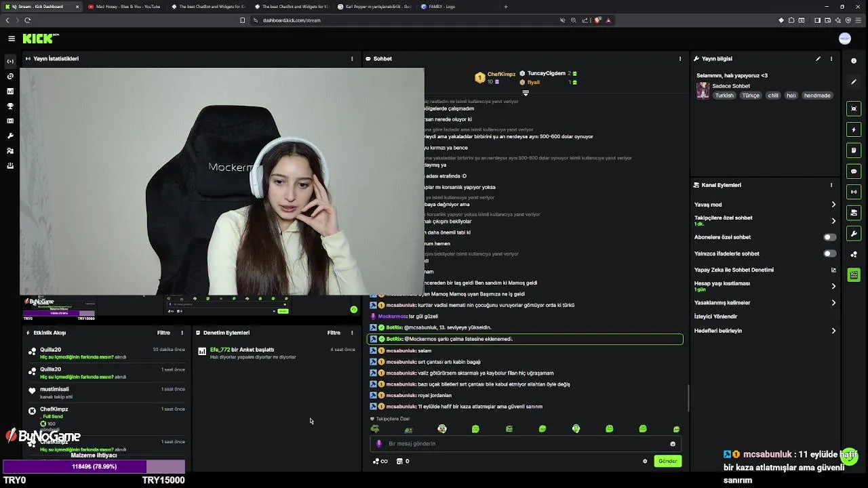
Task: Click the Turkish tag chip
Action: (724, 96)
